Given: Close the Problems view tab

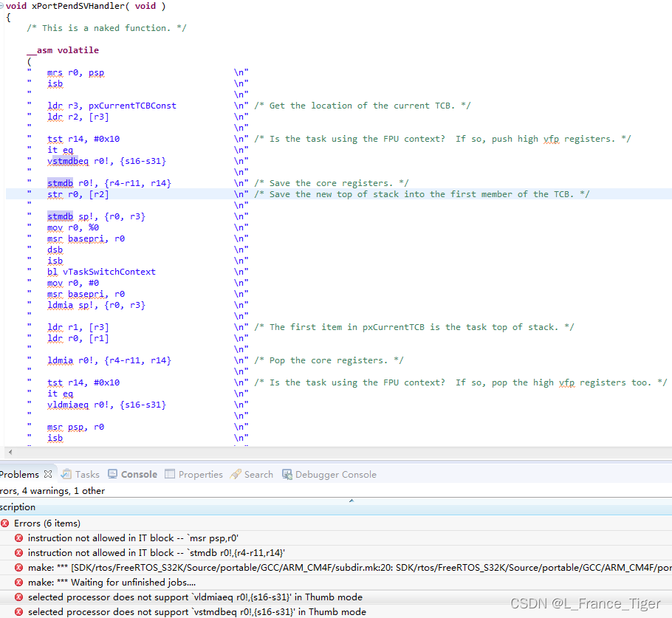Looking at the screenshot, I should click(48, 474).
